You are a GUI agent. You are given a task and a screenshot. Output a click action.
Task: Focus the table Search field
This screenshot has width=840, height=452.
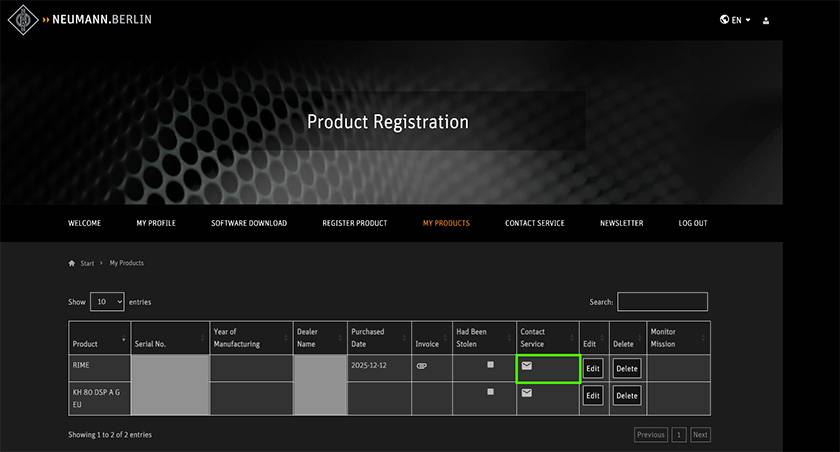[x=662, y=301]
